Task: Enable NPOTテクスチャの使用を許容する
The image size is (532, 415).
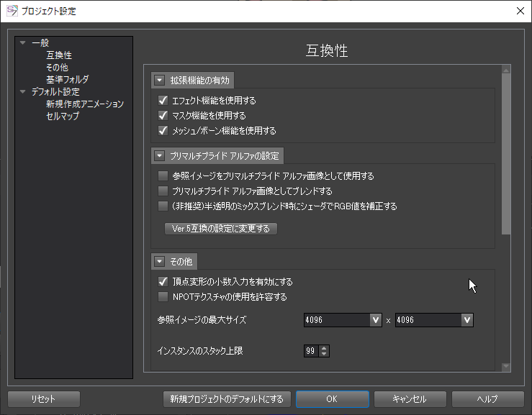Action: tap(163, 296)
